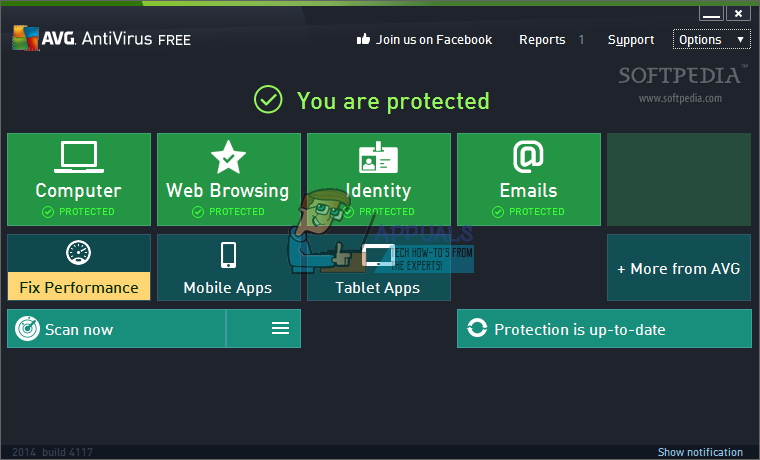Click the green protected checkmark circle
Image resolution: width=760 pixels, height=460 pixels.
(x=268, y=99)
